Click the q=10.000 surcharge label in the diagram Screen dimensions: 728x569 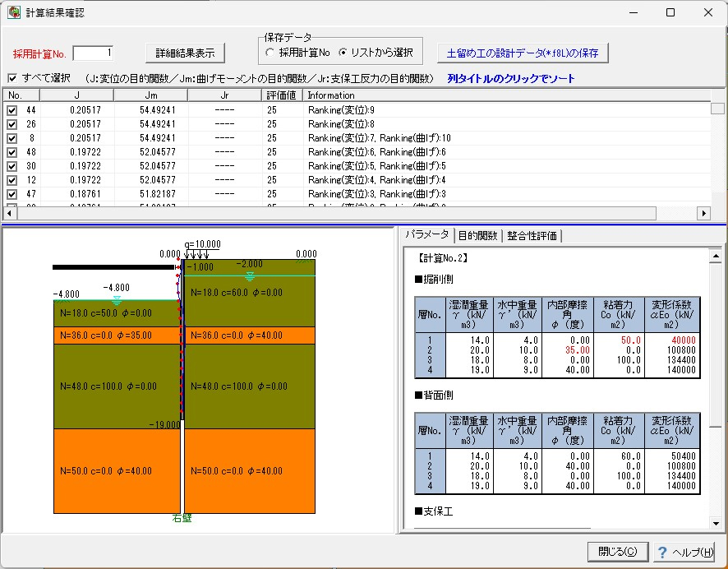pos(202,244)
